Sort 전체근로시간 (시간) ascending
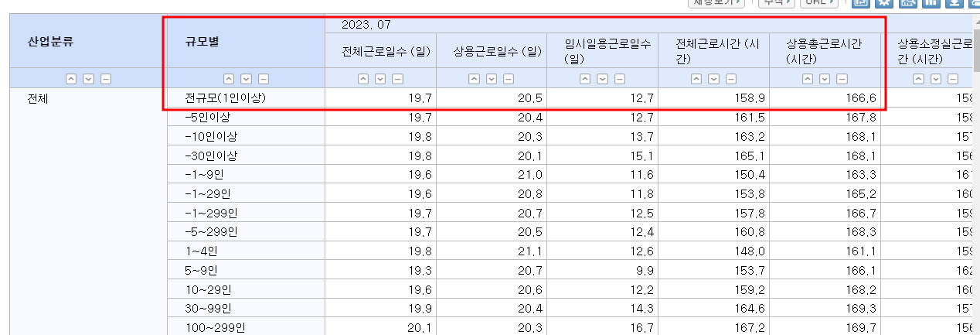This screenshot has width=980, height=335. [x=697, y=78]
